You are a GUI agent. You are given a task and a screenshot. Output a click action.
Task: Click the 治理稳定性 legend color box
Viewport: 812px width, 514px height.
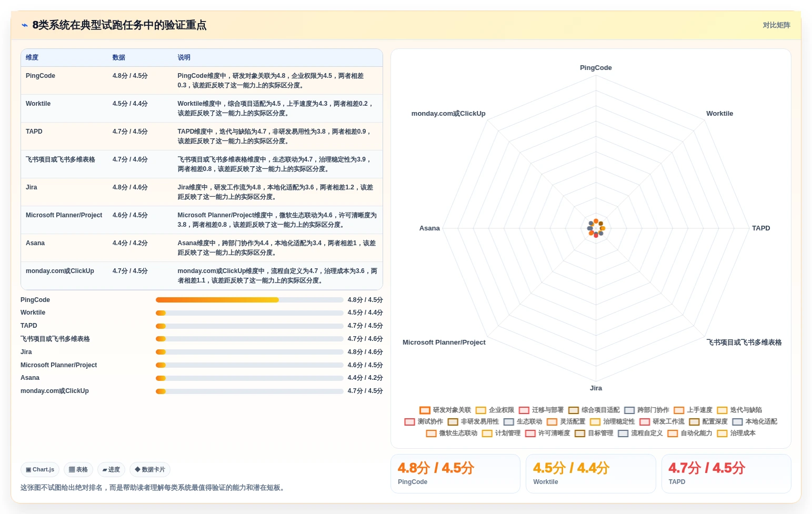595,421
